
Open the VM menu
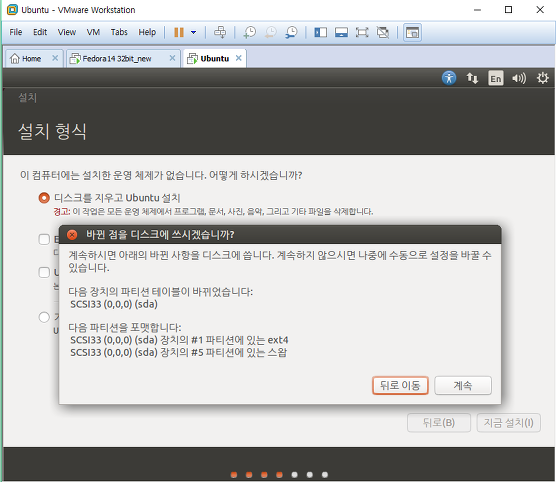pos(93,32)
